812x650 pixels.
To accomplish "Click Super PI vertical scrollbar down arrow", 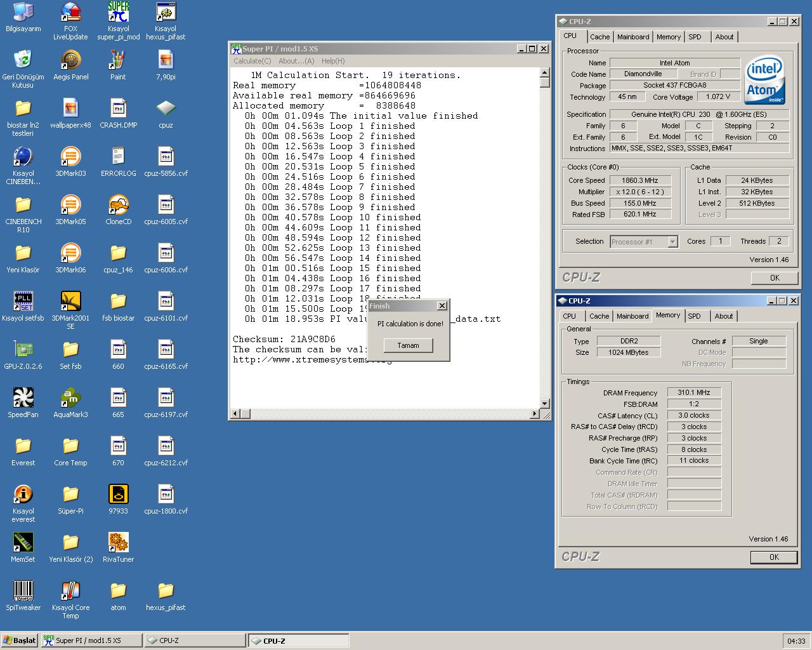I will click(544, 404).
